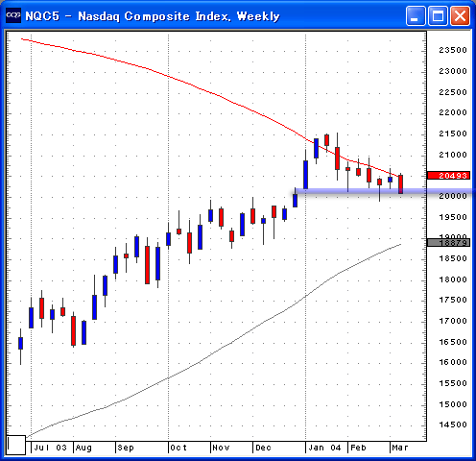
Task: Click the 16000 price scale label
Action: [453, 362]
